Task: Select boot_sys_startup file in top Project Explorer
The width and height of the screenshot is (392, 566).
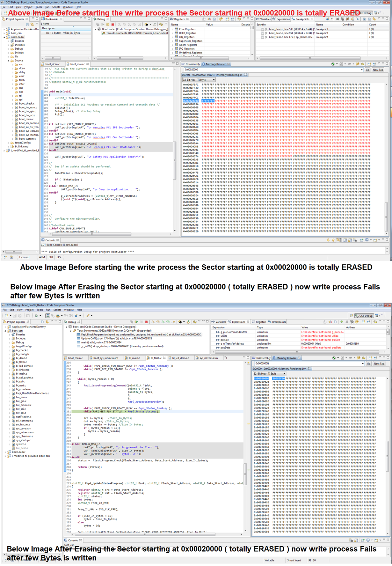Action: point(26,135)
